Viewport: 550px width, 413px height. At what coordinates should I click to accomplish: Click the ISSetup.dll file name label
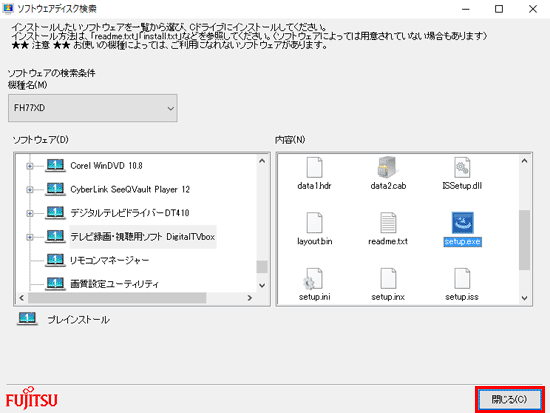pyautogui.click(x=462, y=186)
